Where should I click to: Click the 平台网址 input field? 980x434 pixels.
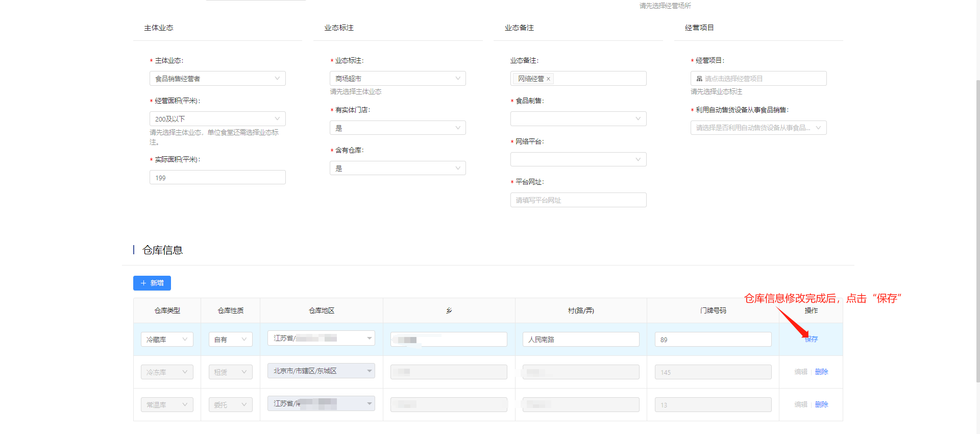coord(578,200)
